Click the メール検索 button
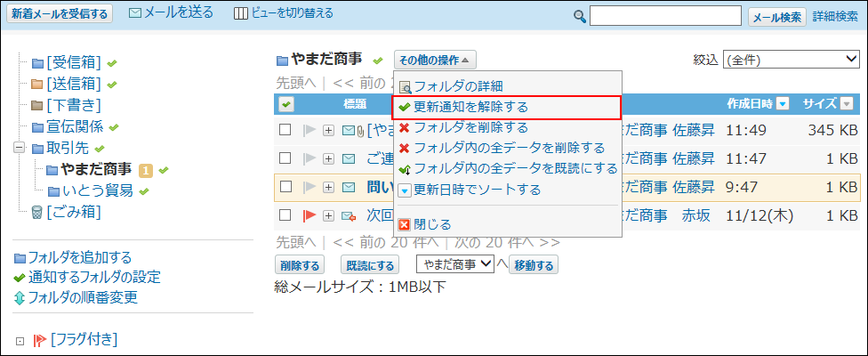 776,17
